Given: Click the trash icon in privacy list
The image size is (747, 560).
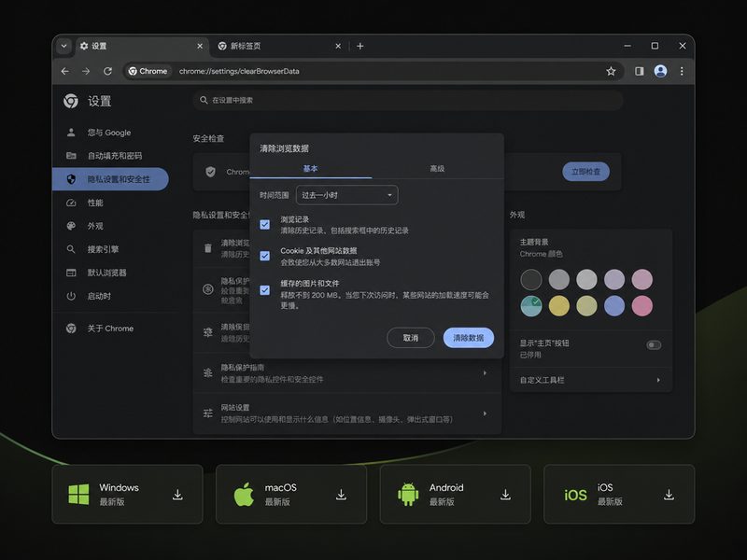Looking at the screenshot, I should pos(207,248).
